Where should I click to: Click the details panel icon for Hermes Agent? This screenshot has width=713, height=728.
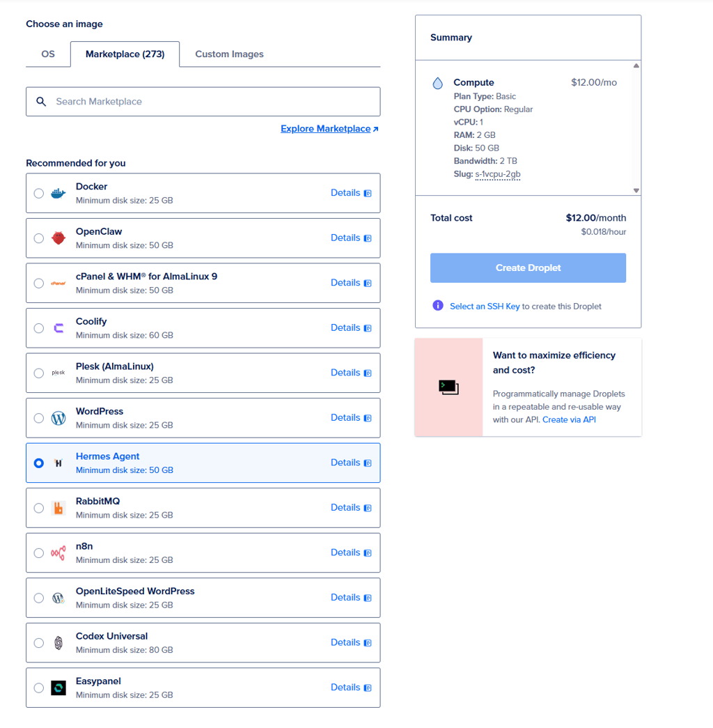(x=368, y=463)
